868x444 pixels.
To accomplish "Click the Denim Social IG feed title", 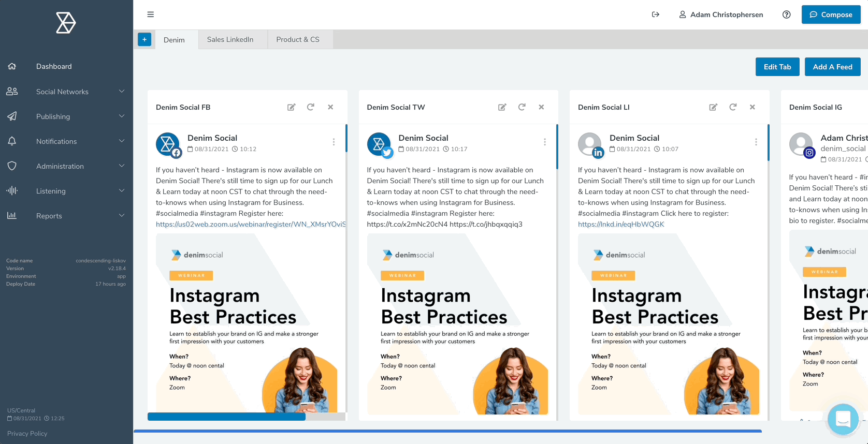I will (x=816, y=107).
